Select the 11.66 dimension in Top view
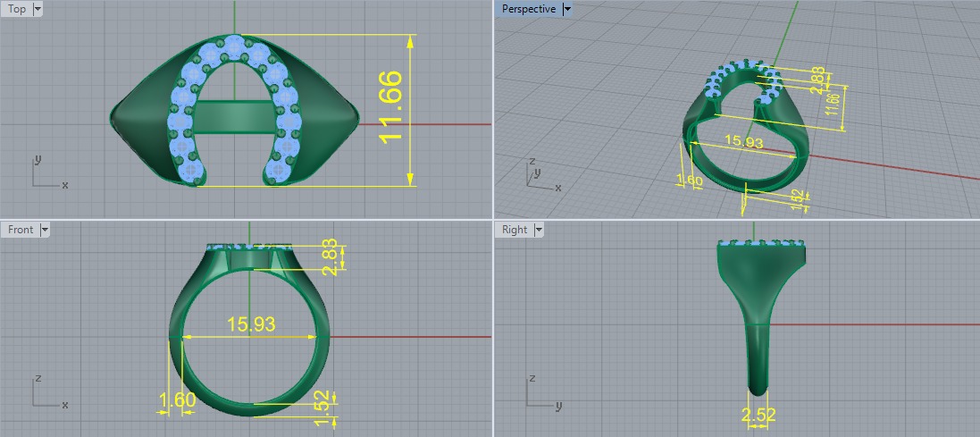 click(x=390, y=107)
